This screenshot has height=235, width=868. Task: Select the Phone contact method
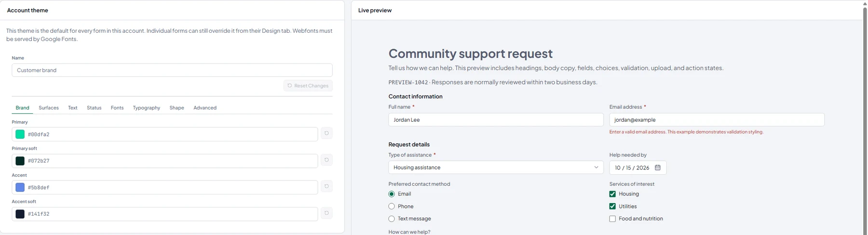[392, 207]
